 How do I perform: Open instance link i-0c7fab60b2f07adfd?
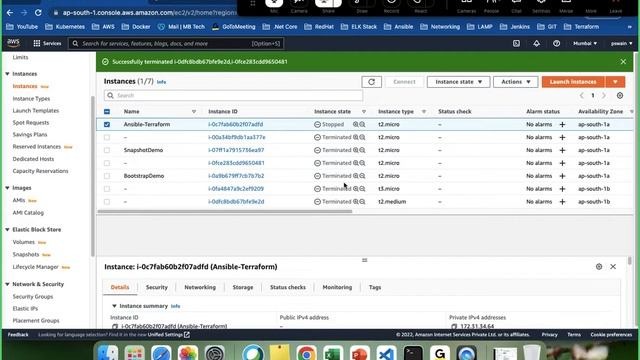236,124
